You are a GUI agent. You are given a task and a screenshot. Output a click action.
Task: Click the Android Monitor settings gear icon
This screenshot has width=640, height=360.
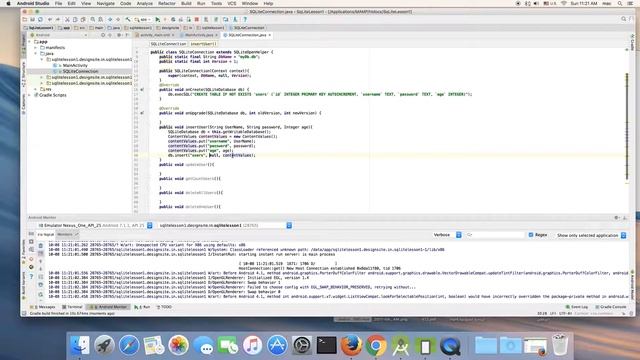tap(616, 218)
